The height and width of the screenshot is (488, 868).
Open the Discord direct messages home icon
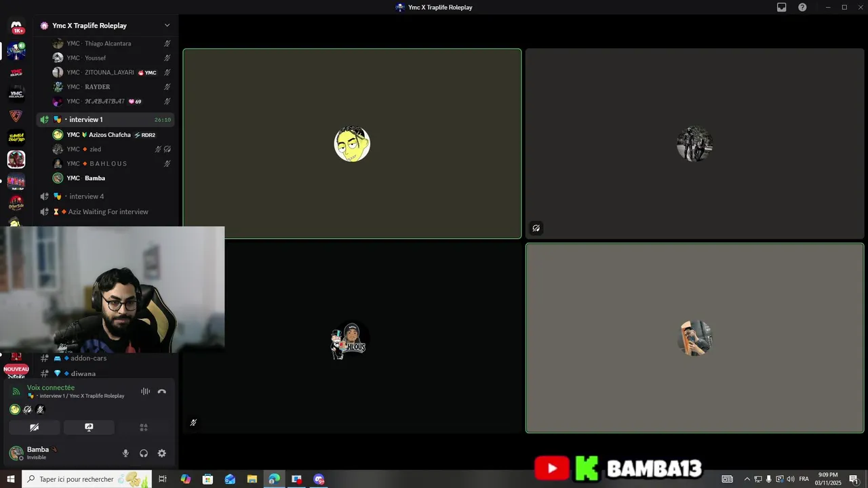16,27
